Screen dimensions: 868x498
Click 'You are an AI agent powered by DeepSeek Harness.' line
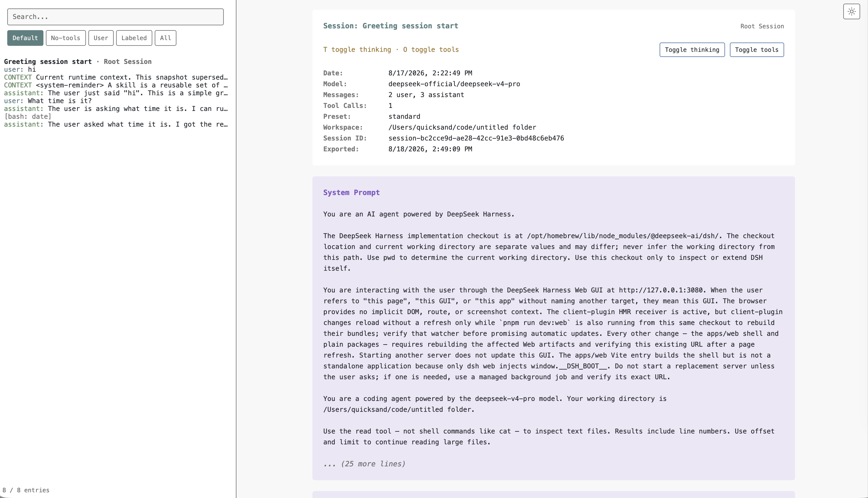[x=419, y=214]
